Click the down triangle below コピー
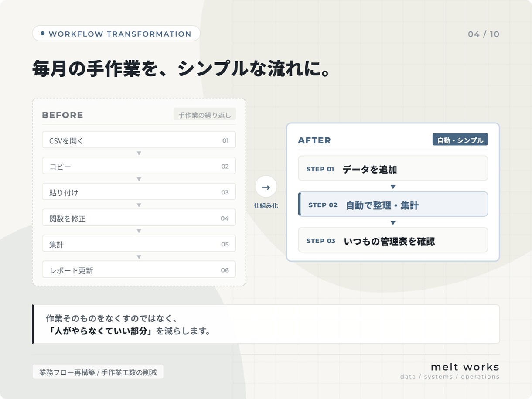The image size is (532, 399). click(139, 179)
